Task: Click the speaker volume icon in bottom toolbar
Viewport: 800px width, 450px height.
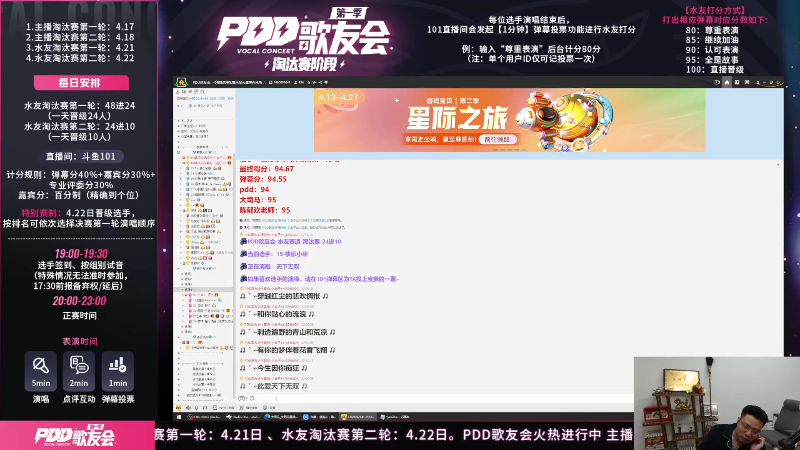Action: coord(188,408)
